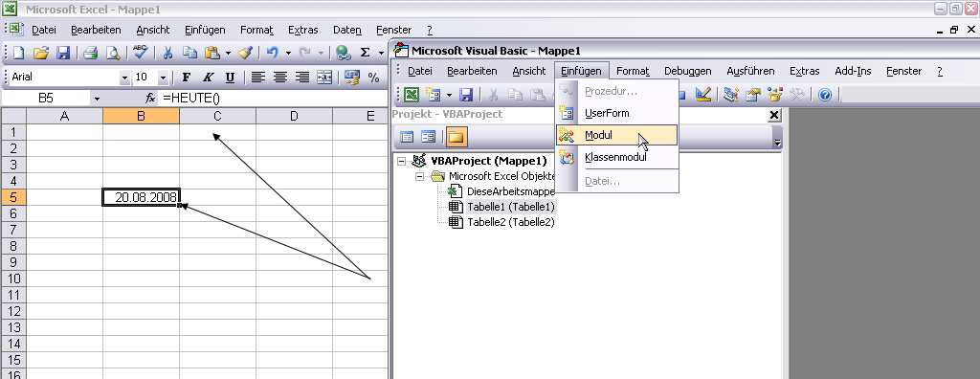This screenshot has height=379, width=980.
Task: Align cell text right
Action: click(x=302, y=78)
